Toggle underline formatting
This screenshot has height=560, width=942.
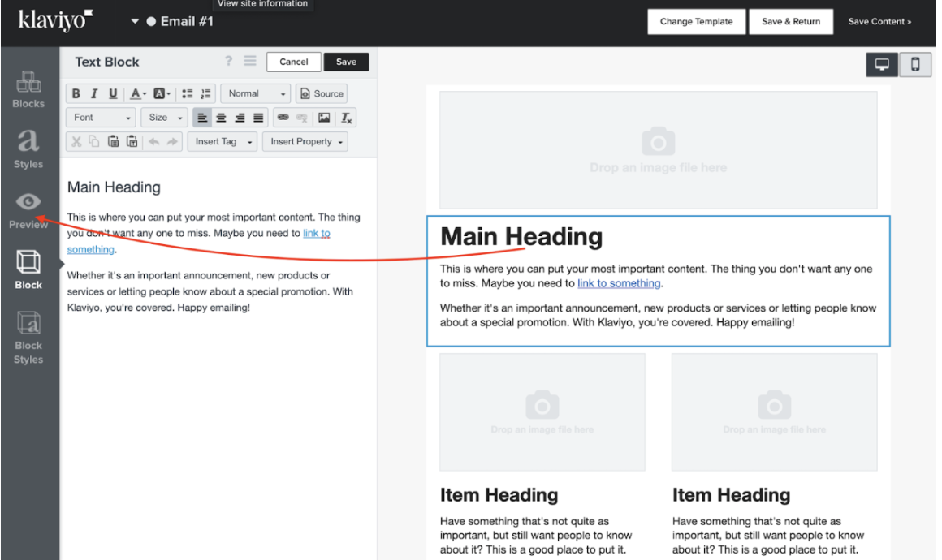click(x=113, y=93)
